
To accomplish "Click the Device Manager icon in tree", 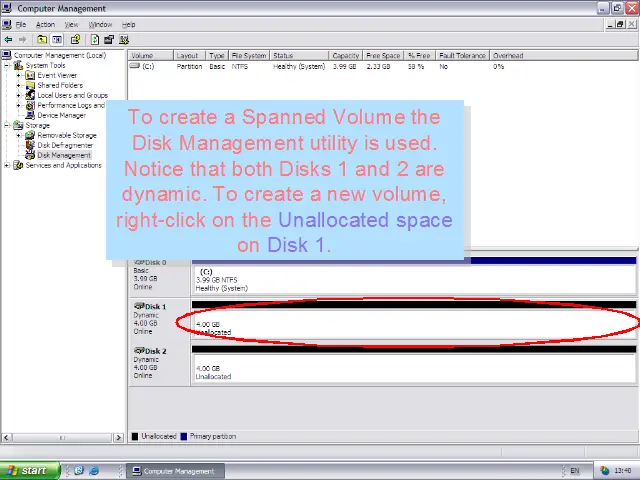I will [30, 115].
